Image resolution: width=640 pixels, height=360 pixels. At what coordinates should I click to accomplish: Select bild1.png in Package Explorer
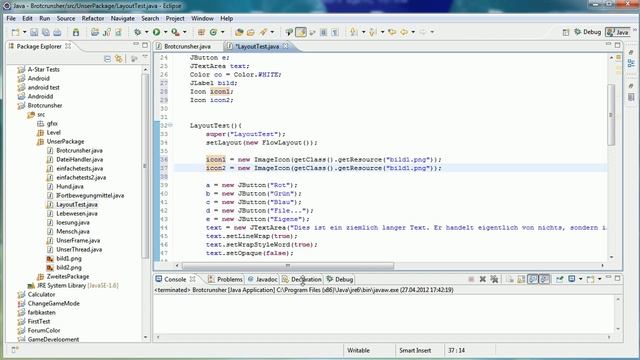[x=69, y=258]
